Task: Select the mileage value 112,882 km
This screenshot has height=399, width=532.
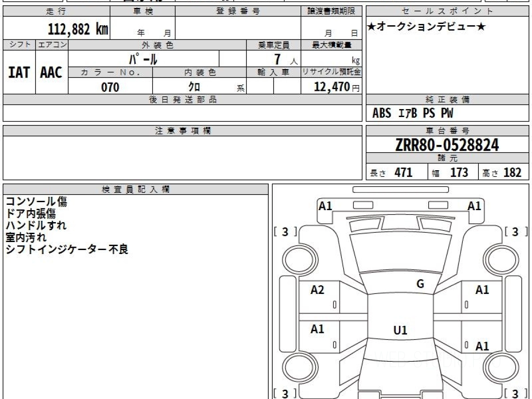Action: pos(78,29)
